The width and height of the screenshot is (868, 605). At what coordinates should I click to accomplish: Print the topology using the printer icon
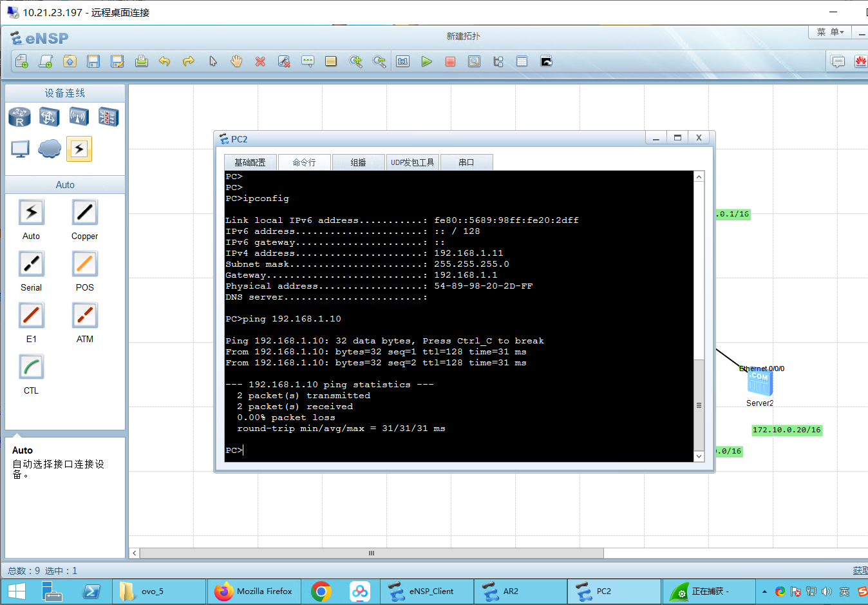(x=142, y=61)
